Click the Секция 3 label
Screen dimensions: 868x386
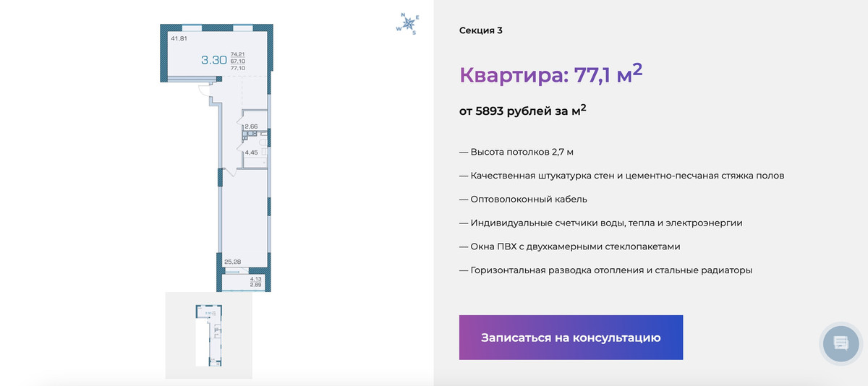480,30
